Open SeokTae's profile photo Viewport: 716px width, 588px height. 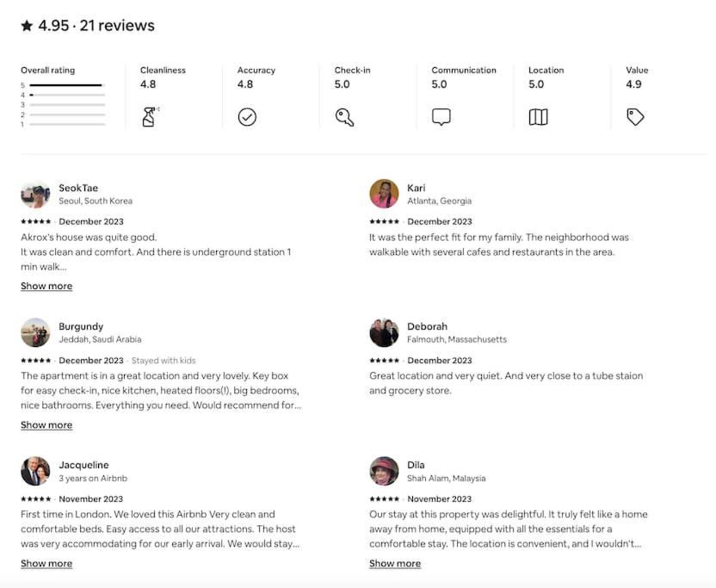click(35, 194)
